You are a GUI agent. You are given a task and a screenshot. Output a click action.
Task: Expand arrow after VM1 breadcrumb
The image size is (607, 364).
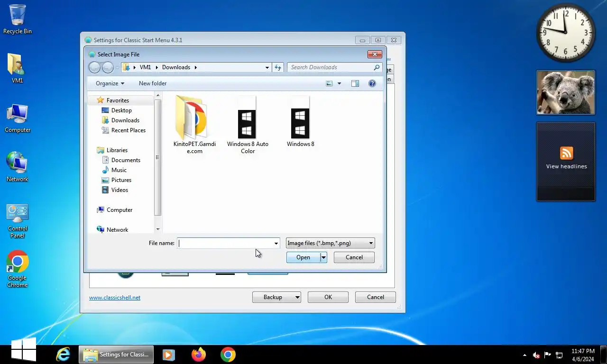pos(157,67)
